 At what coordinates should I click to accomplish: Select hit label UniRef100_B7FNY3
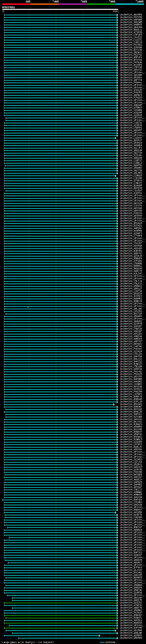(x=131, y=568)
